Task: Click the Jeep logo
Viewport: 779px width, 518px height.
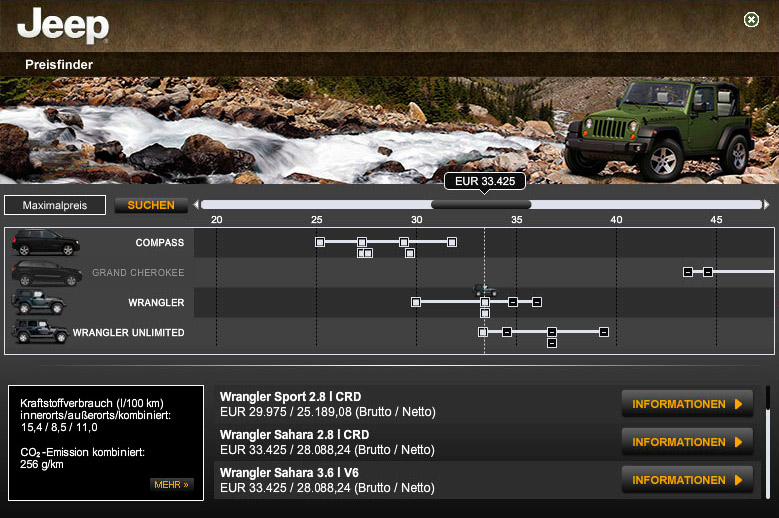Action: point(63,25)
